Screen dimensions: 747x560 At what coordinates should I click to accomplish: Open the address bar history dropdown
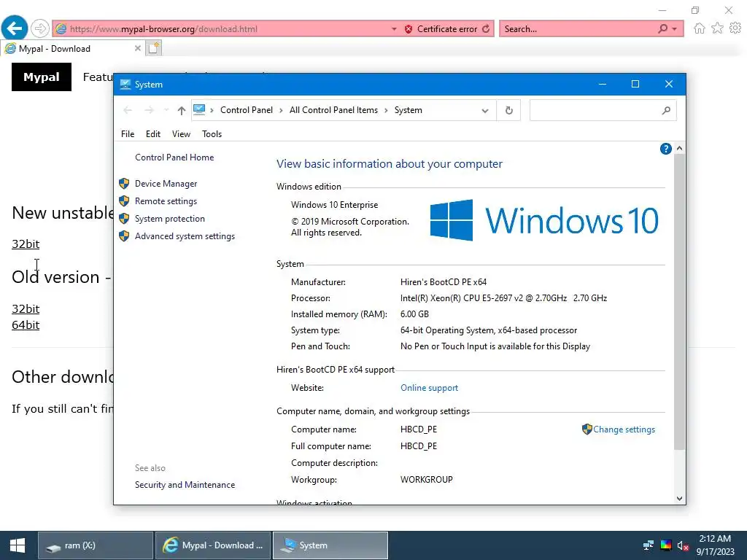tap(485, 111)
